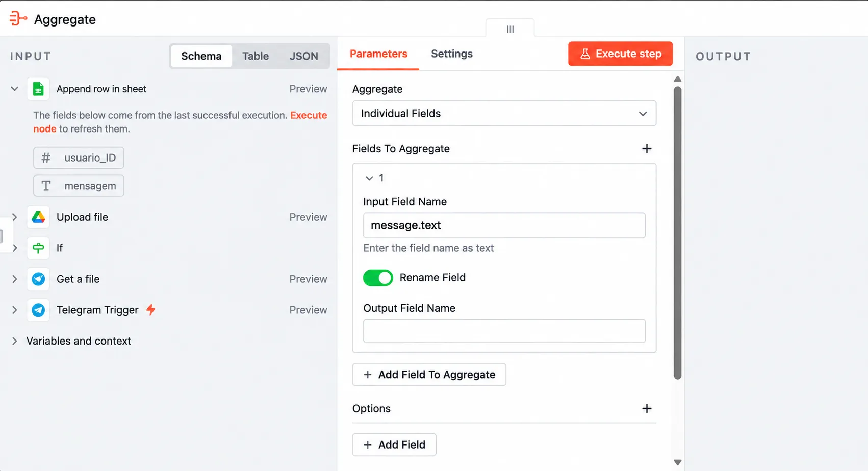Switch to the Table view tab

pos(256,56)
